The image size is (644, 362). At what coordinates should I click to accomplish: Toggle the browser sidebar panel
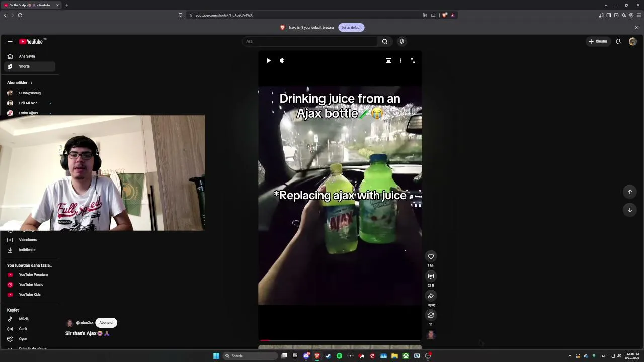coord(609,15)
